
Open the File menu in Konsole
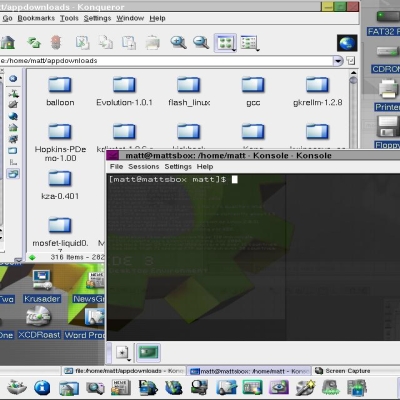116,167
